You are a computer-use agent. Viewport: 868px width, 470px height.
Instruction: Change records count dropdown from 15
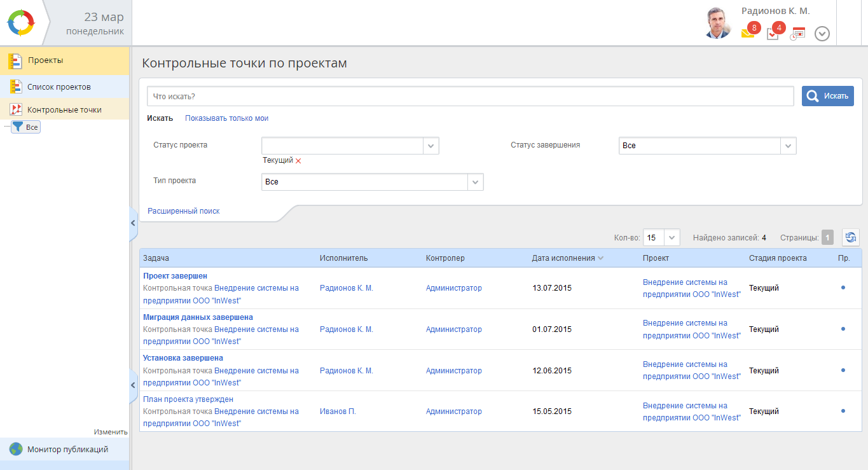(x=673, y=238)
